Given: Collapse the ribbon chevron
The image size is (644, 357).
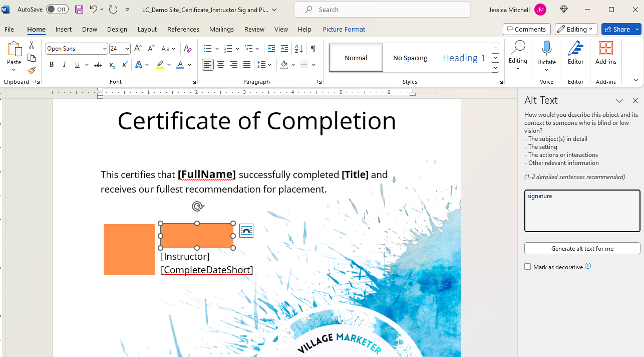Looking at the screenshot, I should coord(636,80).
